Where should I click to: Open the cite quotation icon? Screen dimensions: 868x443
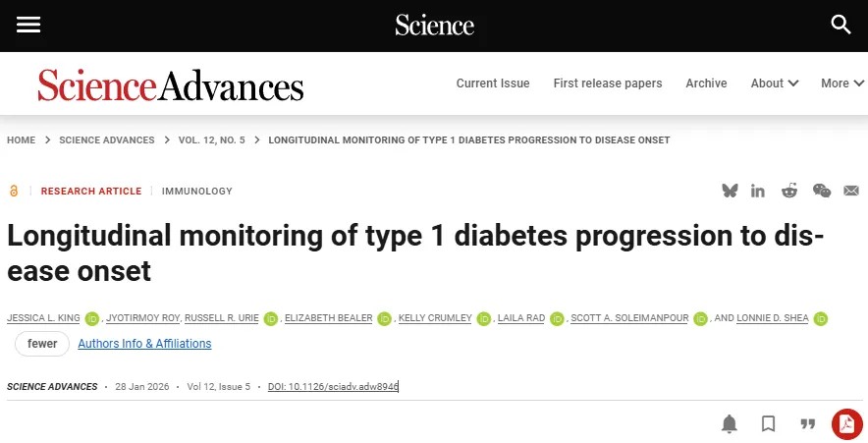[x=808, y=423]
